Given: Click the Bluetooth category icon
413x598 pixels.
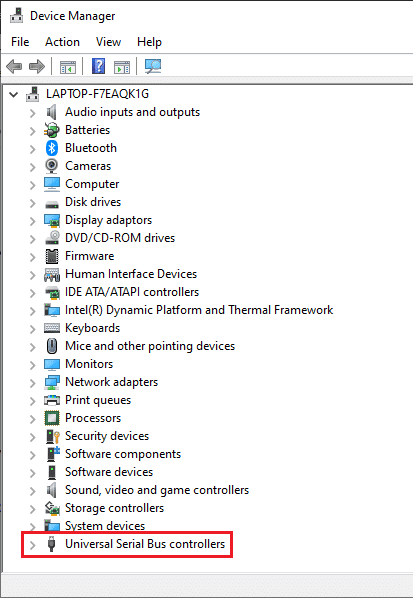Looking at the screenshot, I should (51, 148).
